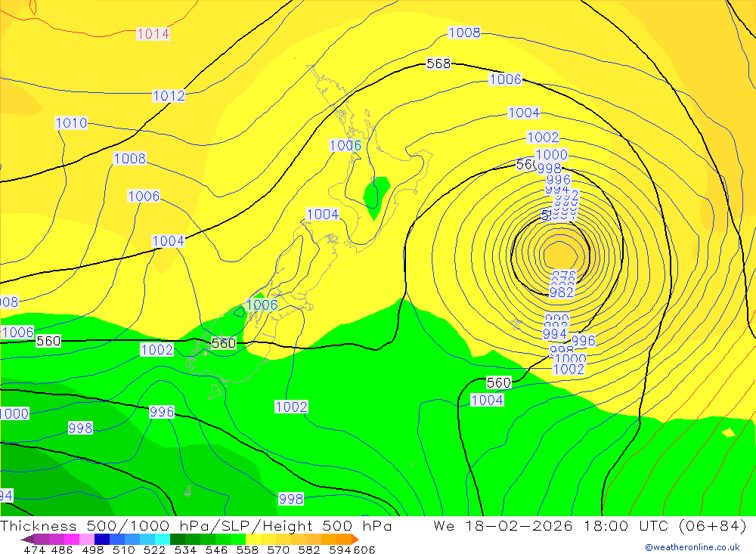This screenshot has height=554, width=756.
Task: Click the map title 'Thickness 500/1000 hPa/SLP/Height 500 hPa'
Action: coord(197,526)
